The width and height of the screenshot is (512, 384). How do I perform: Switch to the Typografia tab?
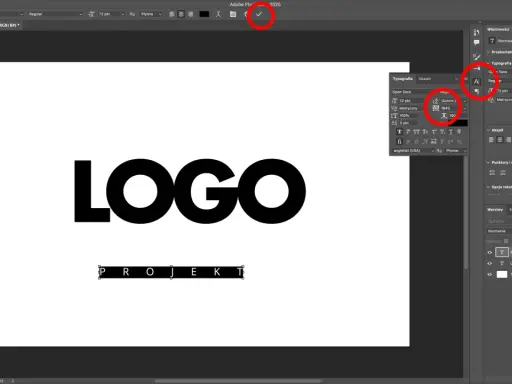pyautogui.click(x=402, y=79)
